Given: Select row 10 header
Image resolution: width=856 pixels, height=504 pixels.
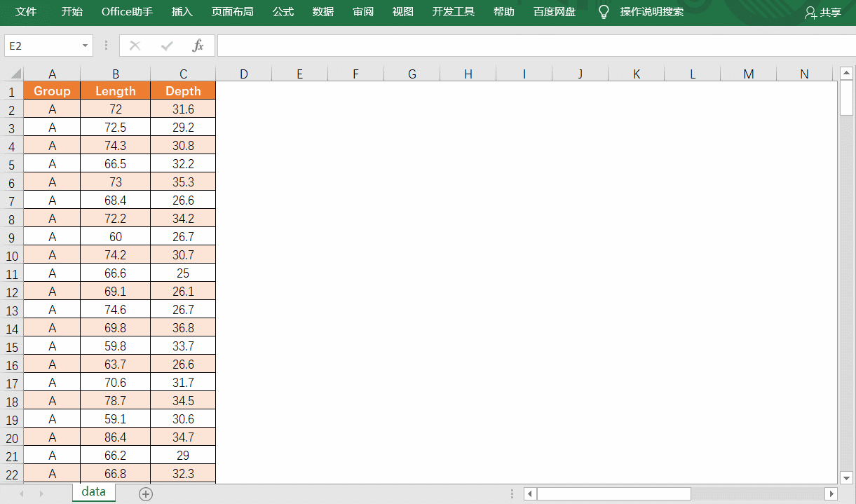Looking at the screenshot, I should [12, 255].
